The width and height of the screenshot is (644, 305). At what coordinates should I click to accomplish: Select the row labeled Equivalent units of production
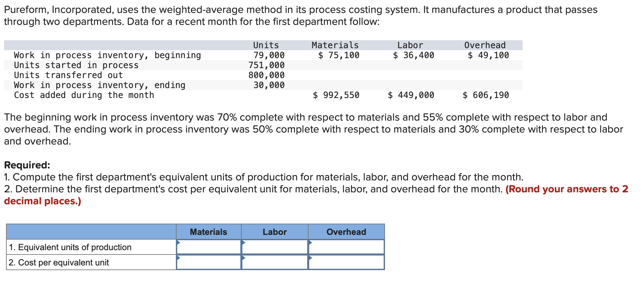70,247
